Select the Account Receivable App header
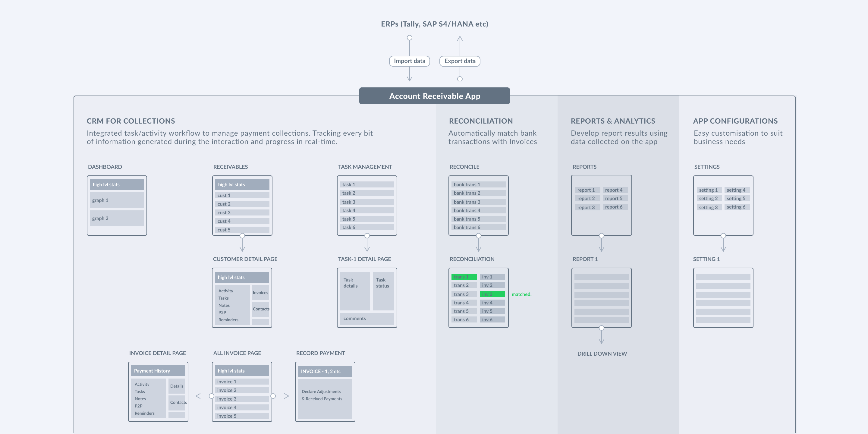Screen dimensions: 868x434 click(x=434, y=96)
